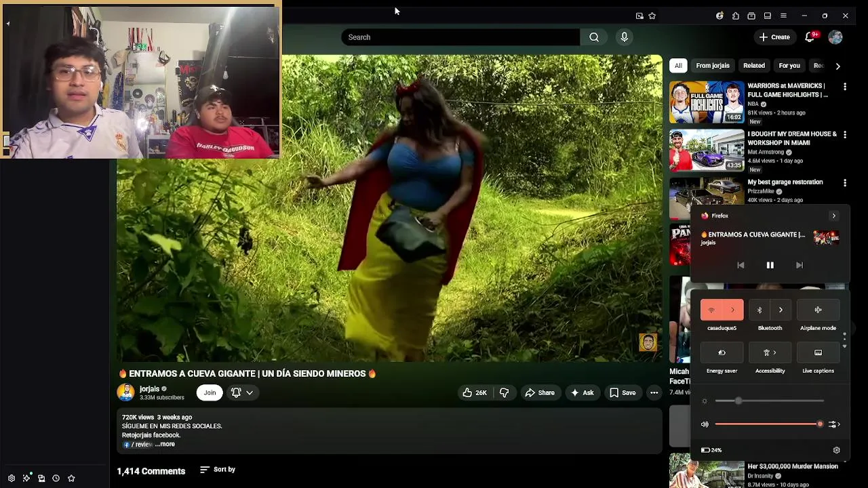
Task: Open Firefox extensions puzzle-piece icon
Action: click(736, 16)
